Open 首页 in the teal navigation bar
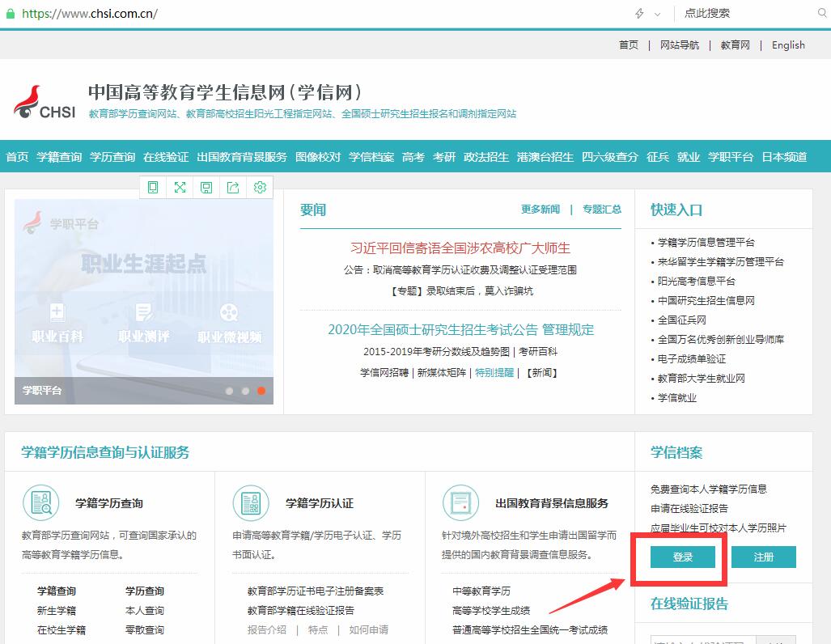Viewport: 831px width, 644px height. (x=17, y=157)
